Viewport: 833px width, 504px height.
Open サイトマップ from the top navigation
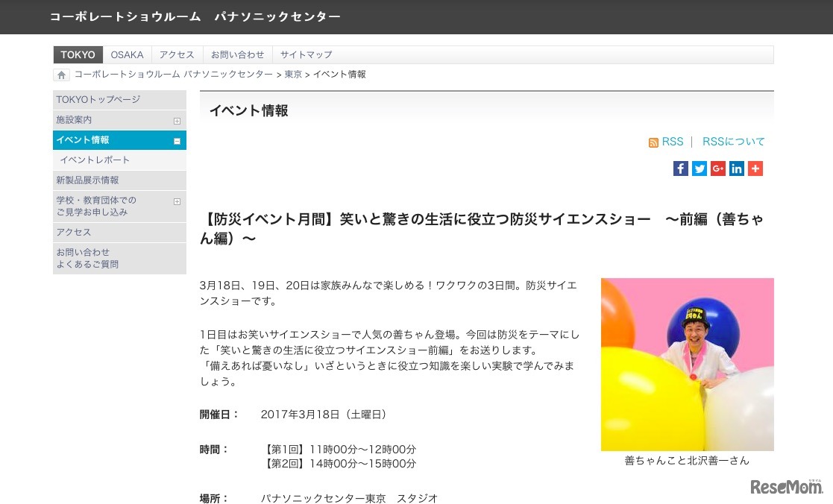pos(306,54)
